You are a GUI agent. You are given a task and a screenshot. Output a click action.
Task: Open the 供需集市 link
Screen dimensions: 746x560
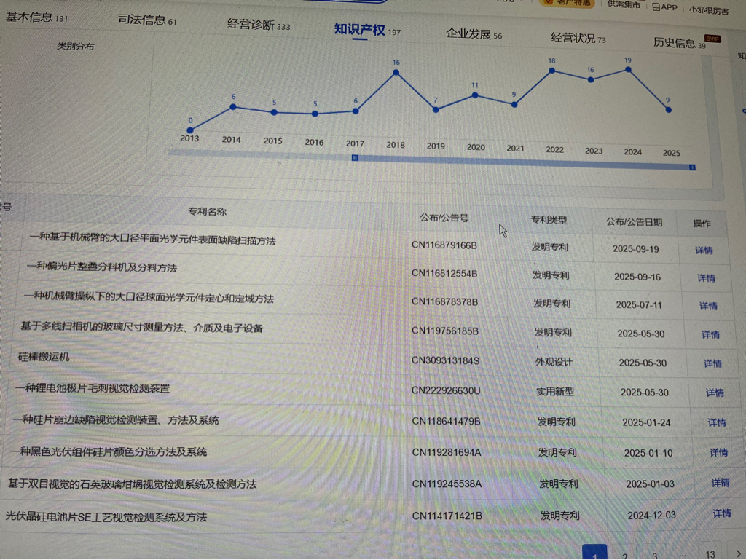click(x=624, y=4)
